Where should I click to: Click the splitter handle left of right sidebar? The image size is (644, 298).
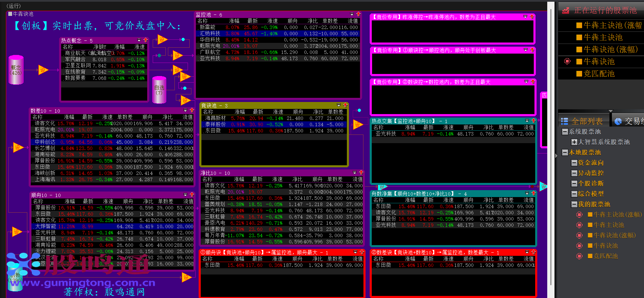(x=556, y=156)
